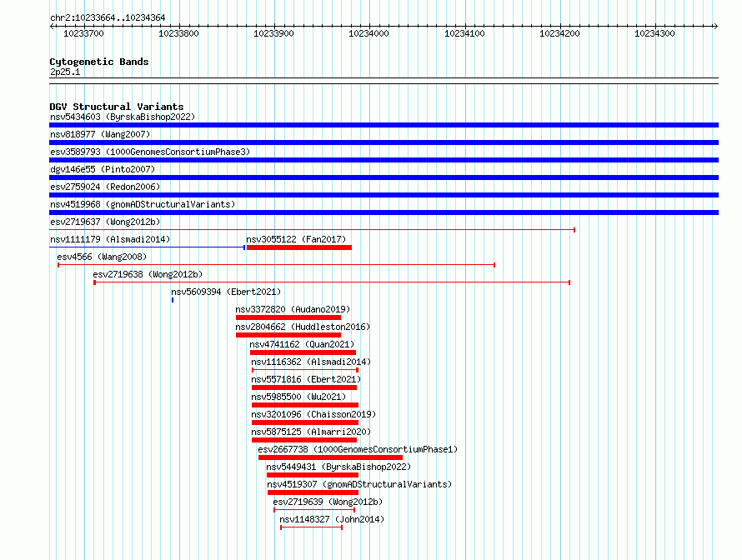Click thin red line of nsv1116362
Viewport: 742px width, 560px height.
tap(305, 370)
